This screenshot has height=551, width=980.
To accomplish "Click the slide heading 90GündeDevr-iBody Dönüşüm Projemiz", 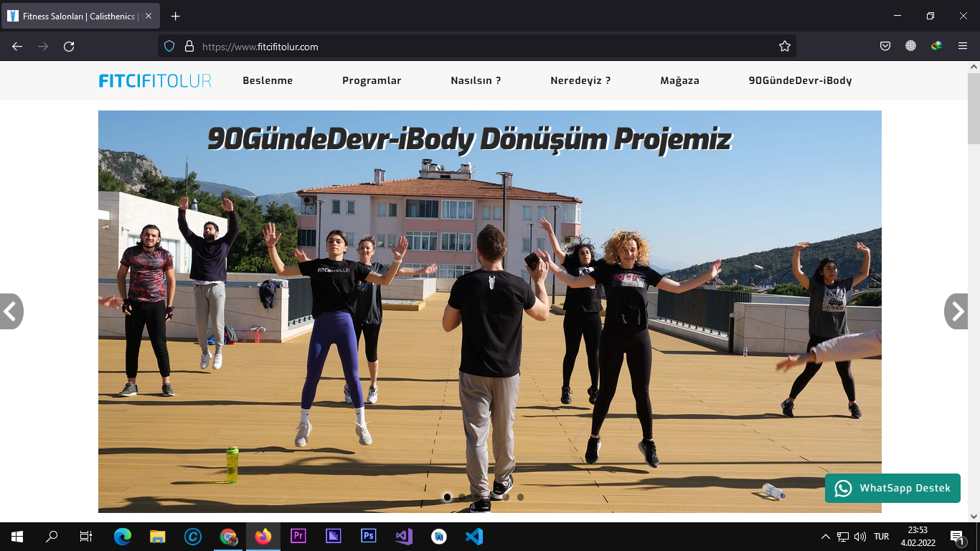I will pyautogui.click(x=469, y=139).
